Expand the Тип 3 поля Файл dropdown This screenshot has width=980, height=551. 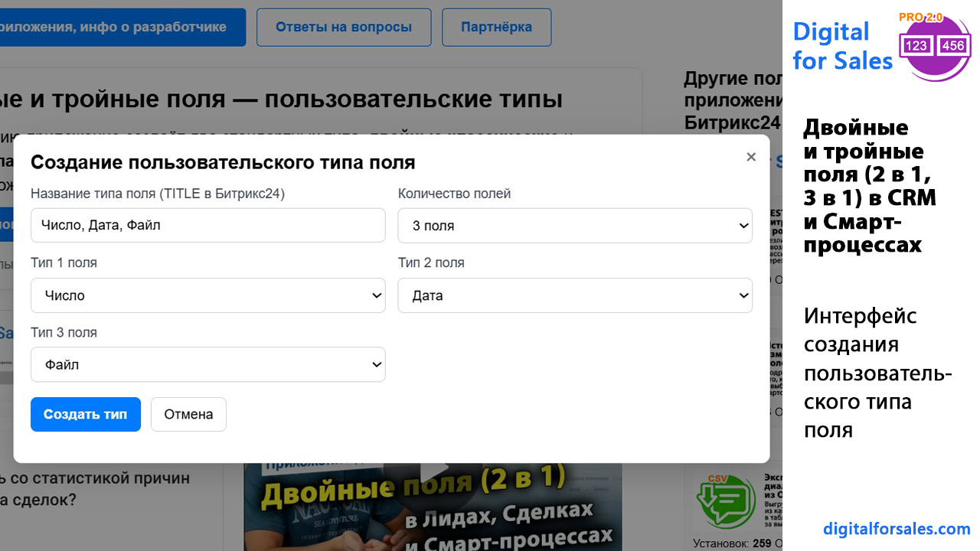click(x=208, y=364)
